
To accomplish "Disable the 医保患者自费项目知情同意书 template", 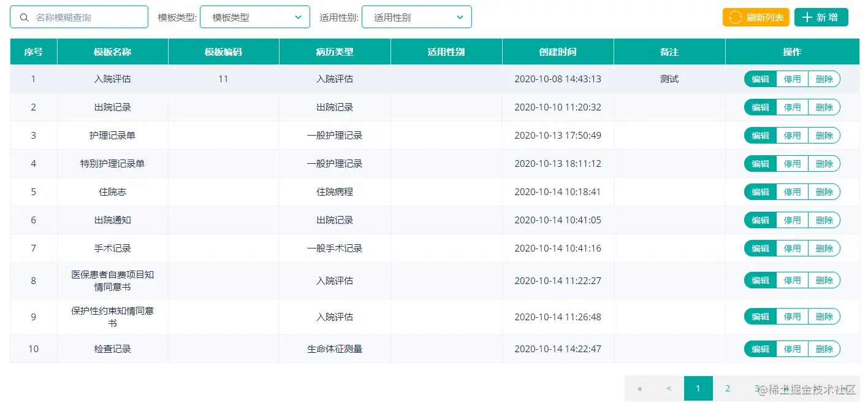I will (792, 280).
